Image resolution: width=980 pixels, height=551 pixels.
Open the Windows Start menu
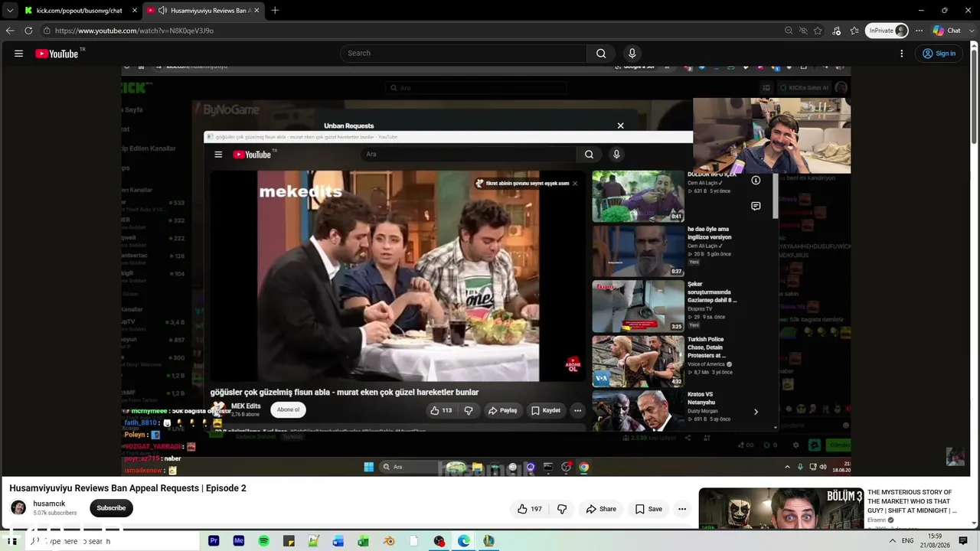pyautogui.click(x=12, y=541)
